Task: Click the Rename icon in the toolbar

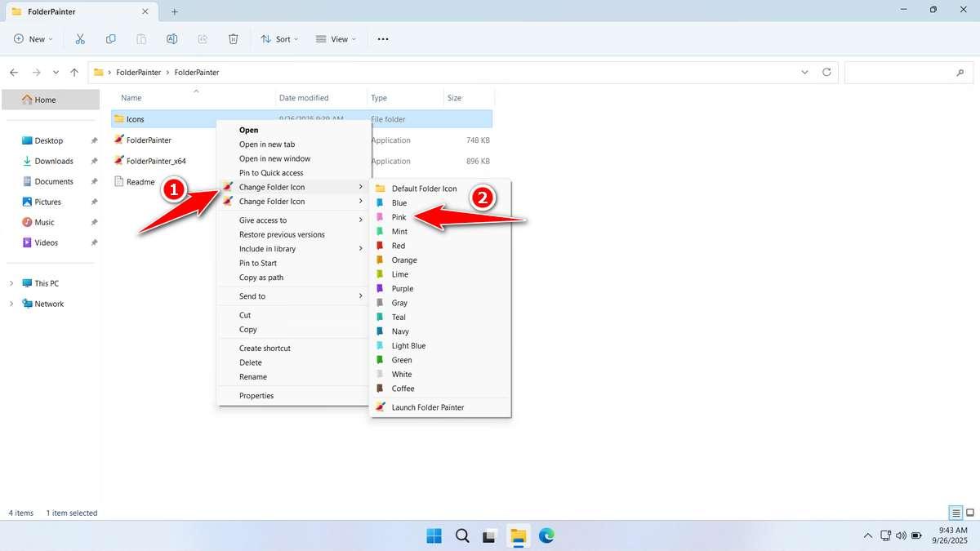Action: [172, 38]
